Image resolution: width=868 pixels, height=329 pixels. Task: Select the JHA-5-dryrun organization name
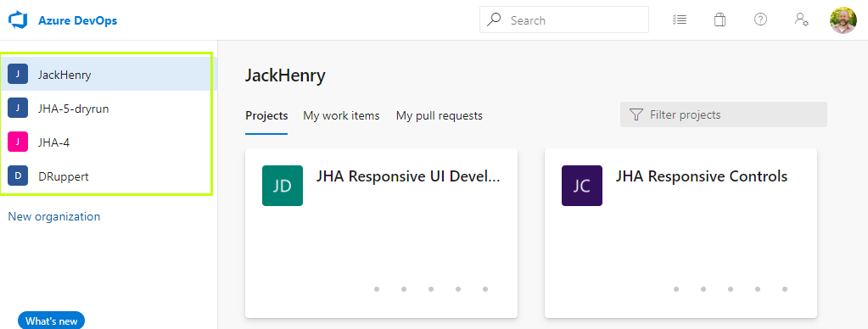click(73, 109)
